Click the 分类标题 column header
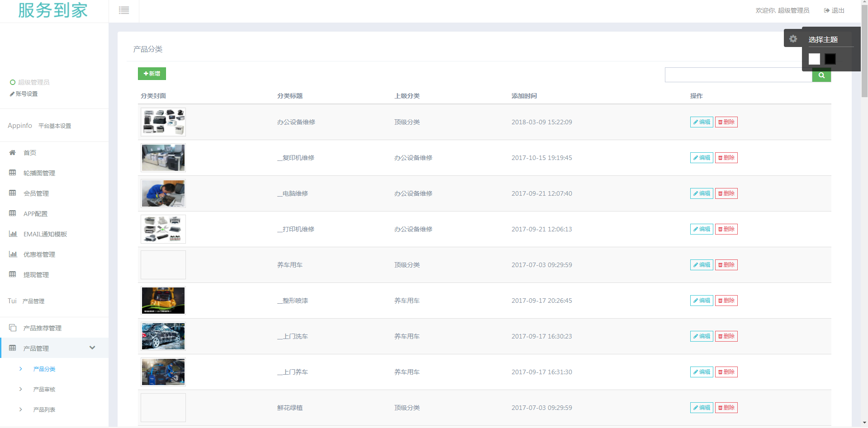 290,96
